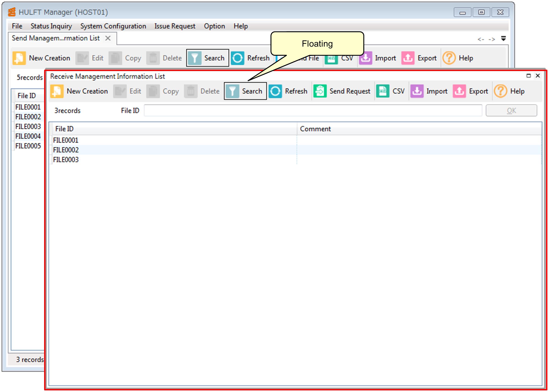Open the Status Inquiry menu
The image size is (549, 392).
click(51, 26)
